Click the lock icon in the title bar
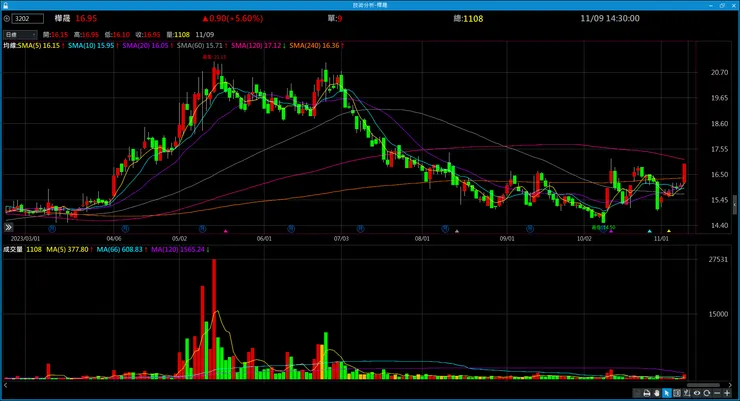The height and width of the screenshot is (401, 740). (5, 5)
